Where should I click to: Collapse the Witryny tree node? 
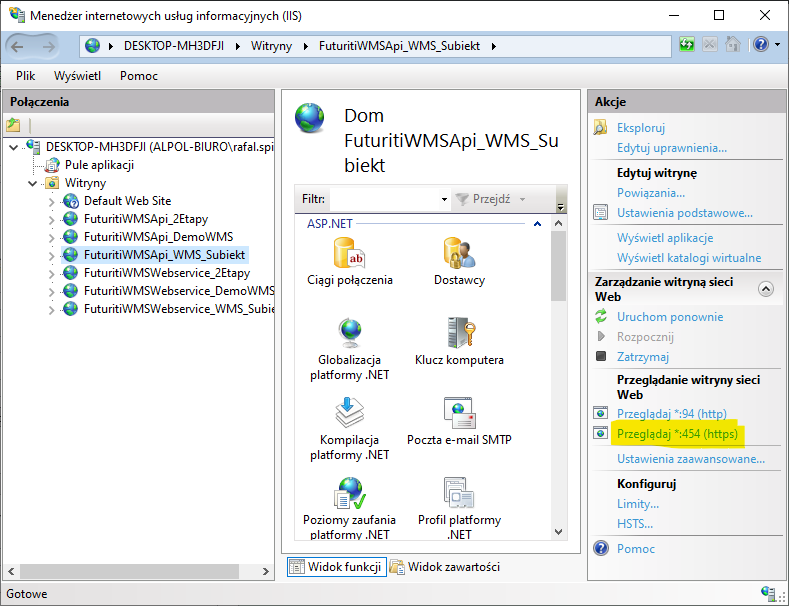[33, 183]
